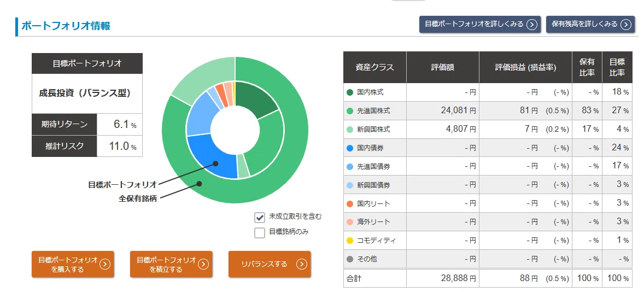Enable 目標銘柄のみ checkbox
644x292 pixels.
click(x=260, y=233)
